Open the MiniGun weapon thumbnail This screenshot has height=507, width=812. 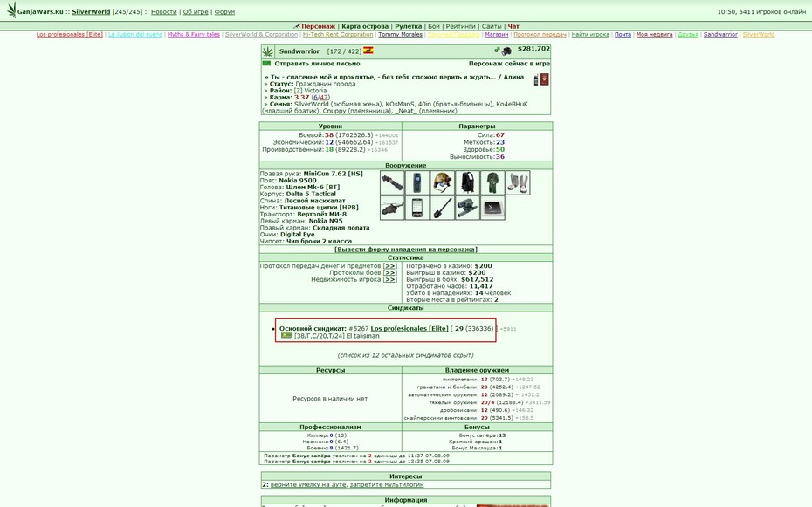[392, 182]
